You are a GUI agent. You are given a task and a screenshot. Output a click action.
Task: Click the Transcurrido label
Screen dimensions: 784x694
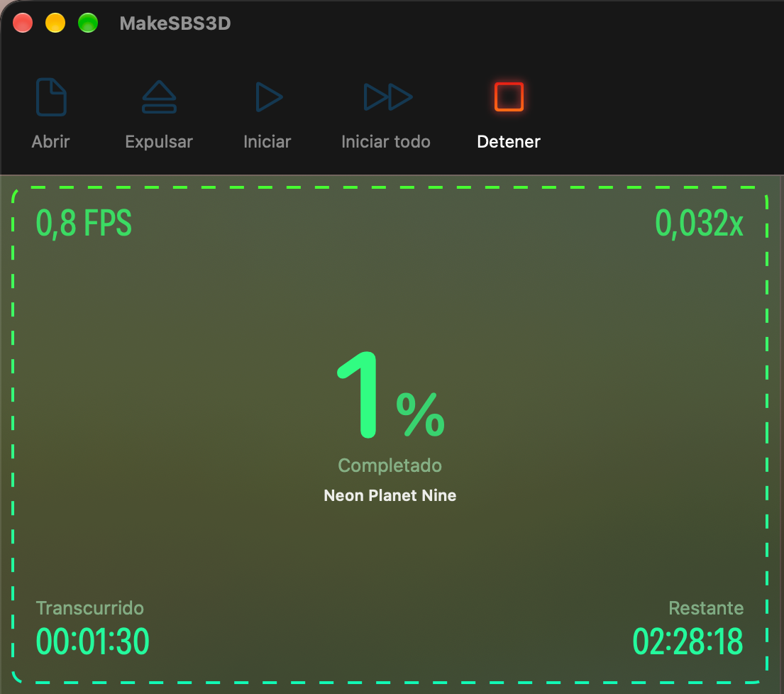point(90,609)
